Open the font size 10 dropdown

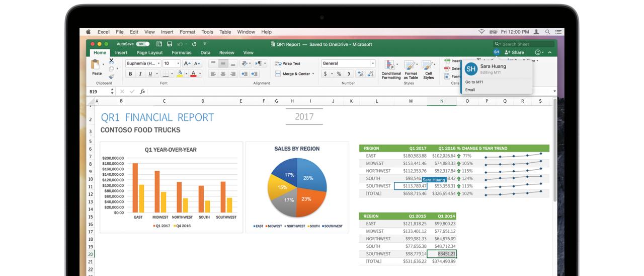pyautogui.click(x=178, y=63)
